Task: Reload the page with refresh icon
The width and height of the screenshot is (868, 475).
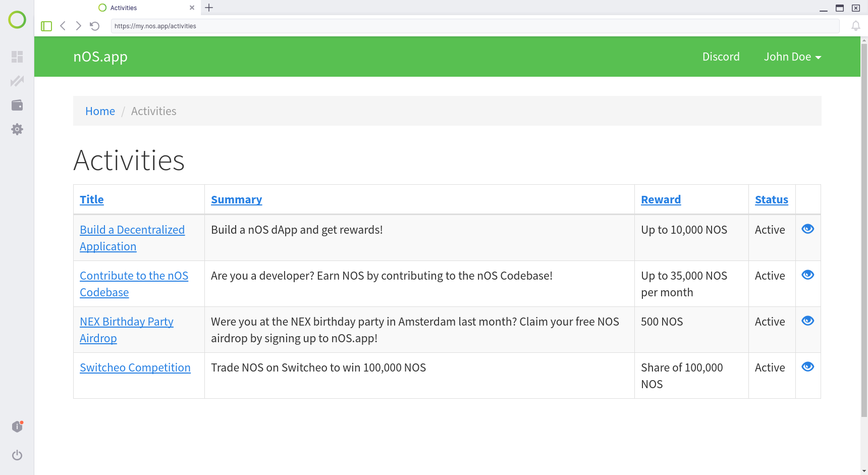Action: [x=95, y=26]
